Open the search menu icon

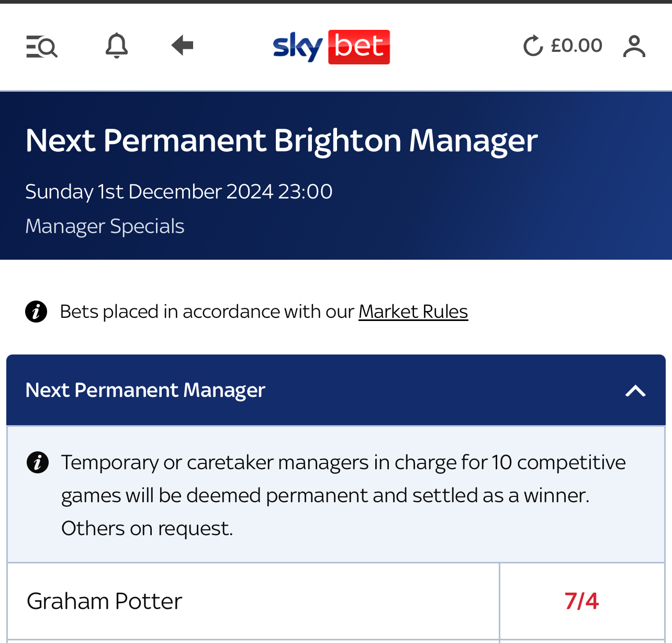coord(42,47)
